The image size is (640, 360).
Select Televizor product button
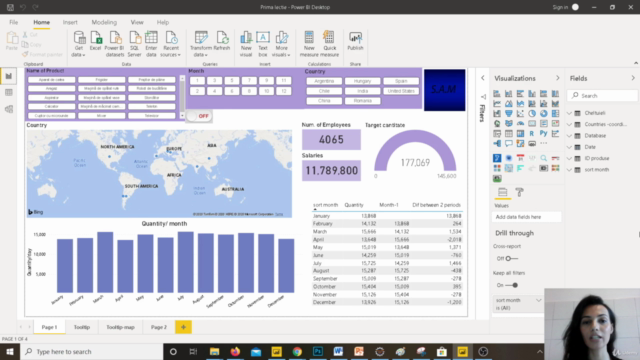click(151, 116)
